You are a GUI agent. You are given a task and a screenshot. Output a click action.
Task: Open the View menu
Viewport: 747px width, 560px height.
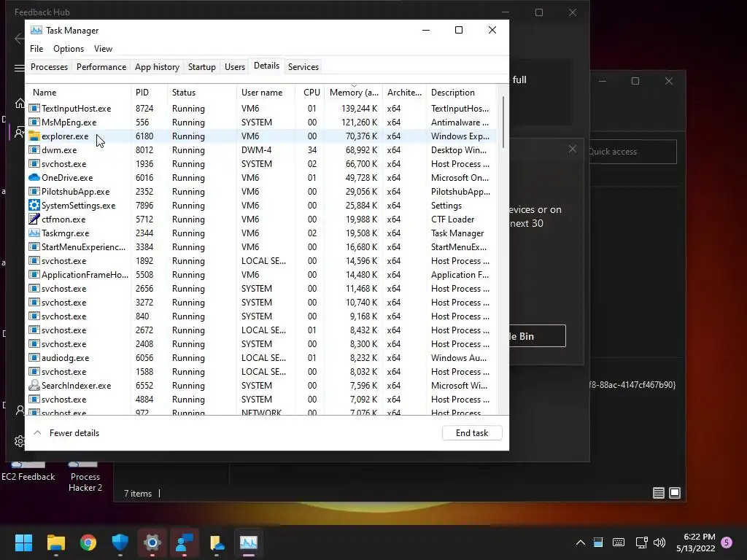(103, 49)
